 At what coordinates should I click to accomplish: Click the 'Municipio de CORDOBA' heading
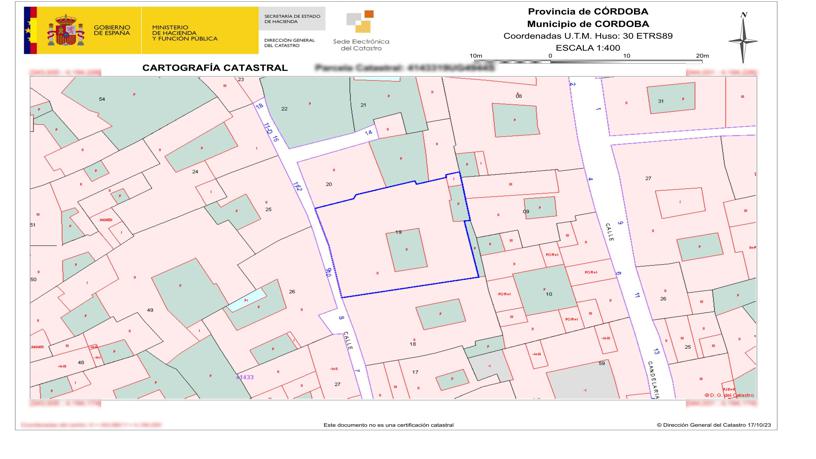[588, 24]
